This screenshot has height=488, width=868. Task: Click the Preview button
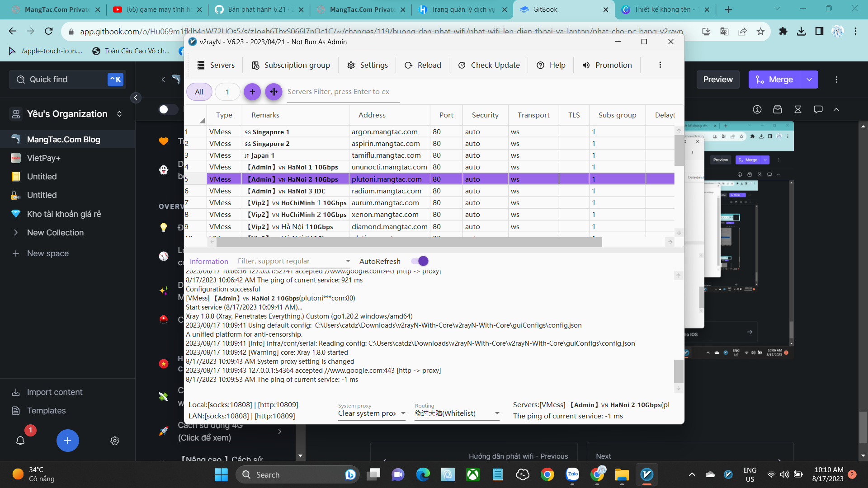pyautogui.click(x=717, y=80)
